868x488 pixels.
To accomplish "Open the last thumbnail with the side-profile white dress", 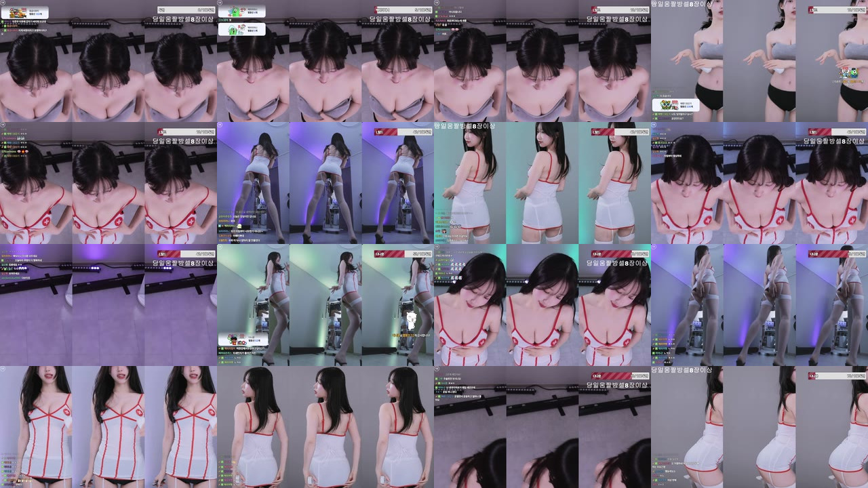I will click(759, 427).
